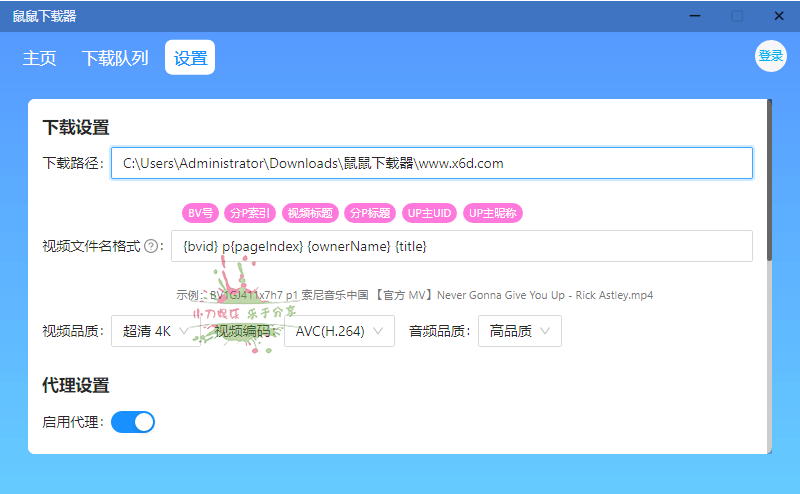Maximize the 鼠鼠下载器 window
The image size is (800, 494).
coord(737,16)
